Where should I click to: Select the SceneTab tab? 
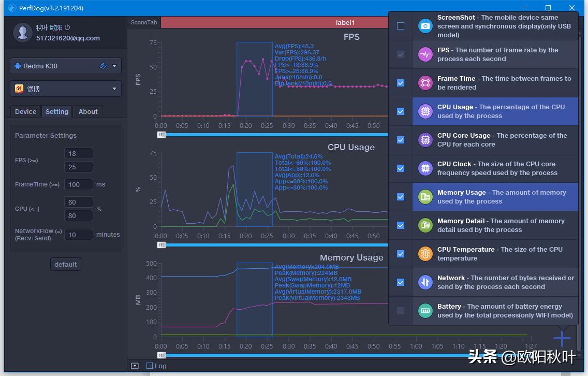(x=144, y=22)
